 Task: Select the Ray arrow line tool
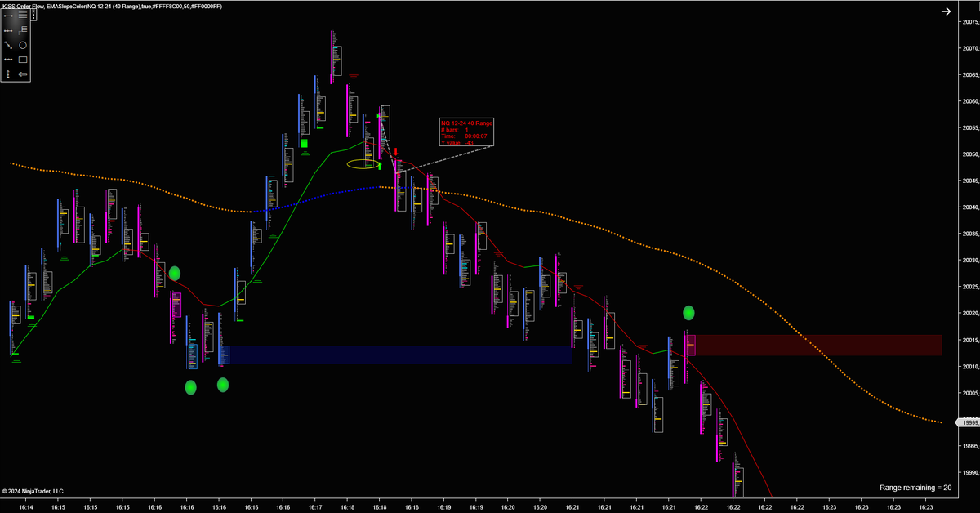(8, 30)
